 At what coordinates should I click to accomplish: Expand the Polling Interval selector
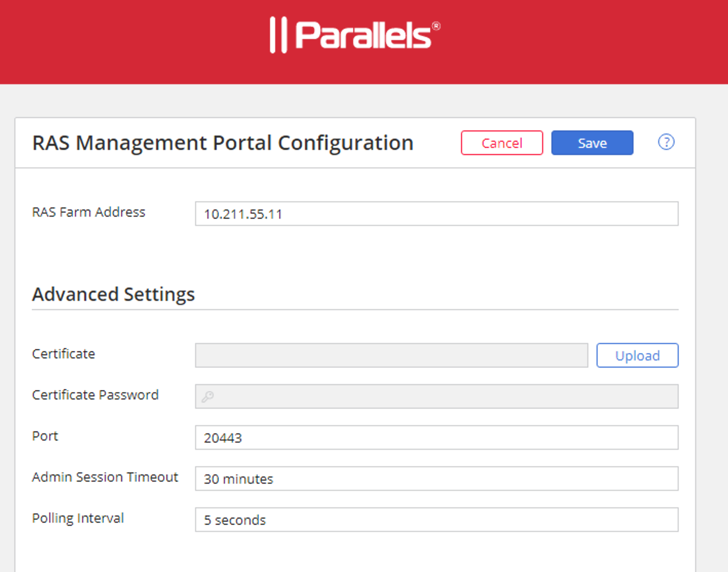tap(436, 520)
